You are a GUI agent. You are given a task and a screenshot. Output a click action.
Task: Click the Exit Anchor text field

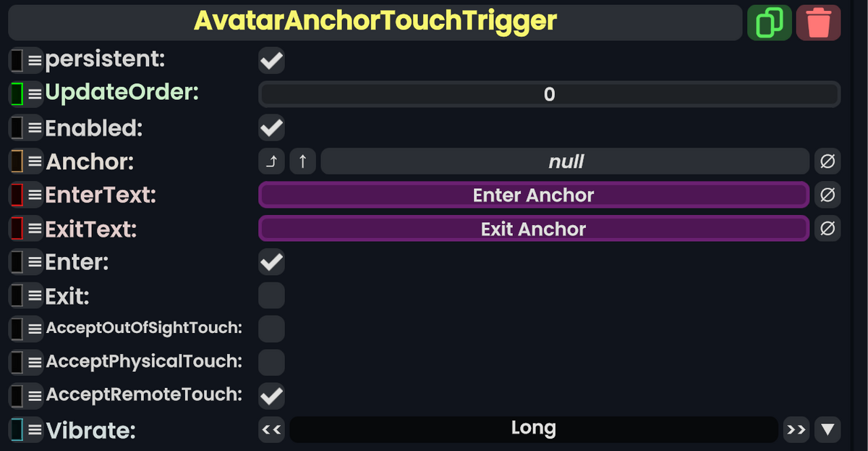click(x=534, y=229)
